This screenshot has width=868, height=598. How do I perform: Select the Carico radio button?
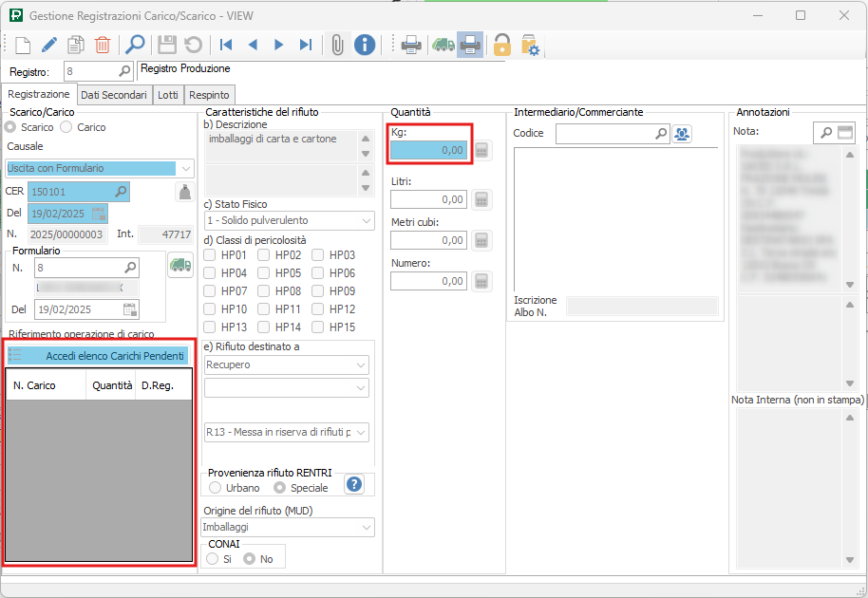tap(66, 127)
